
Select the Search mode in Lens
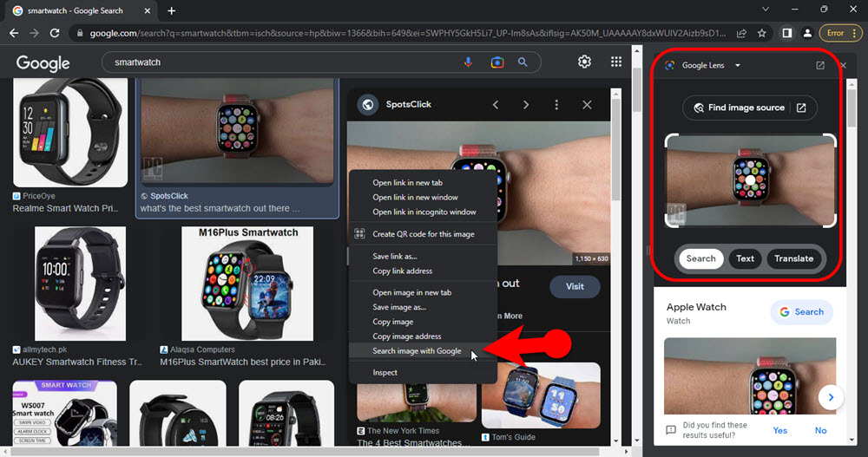[x=700, y=258]
